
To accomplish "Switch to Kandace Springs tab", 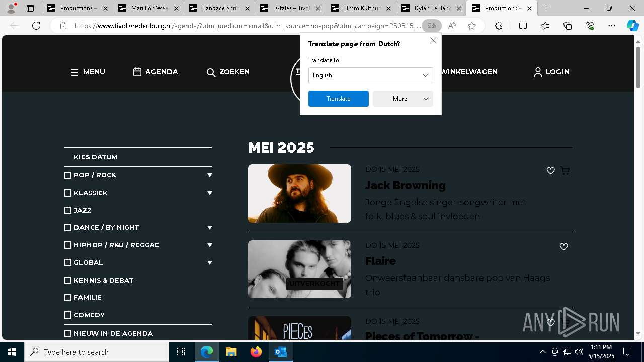I will [x=219, y=8].
